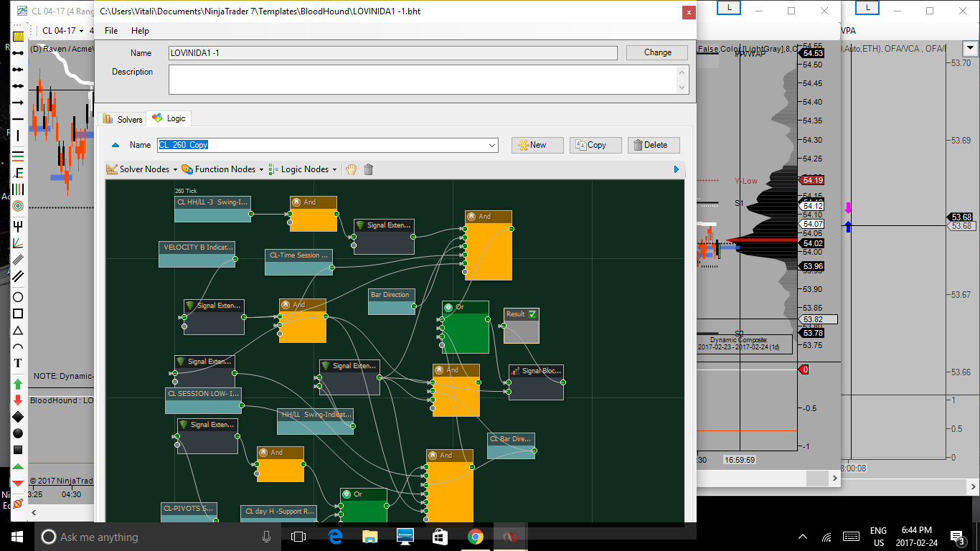Screen dimensions: 980x551
Task: Collapse the panel with the blue up triangle
Action: tap(116, 145)
